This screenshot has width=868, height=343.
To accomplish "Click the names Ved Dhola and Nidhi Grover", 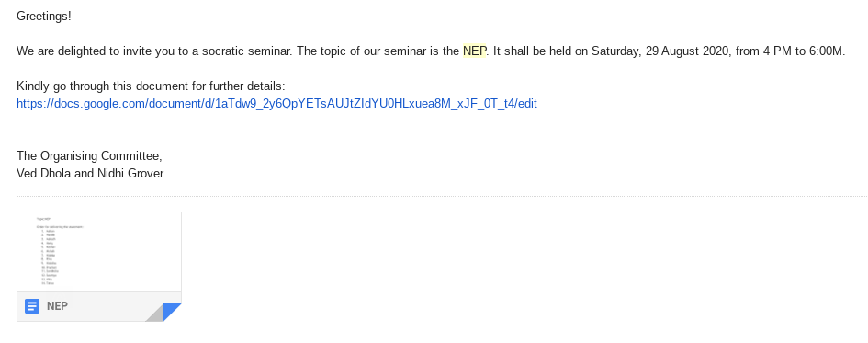I will point(90,174).
